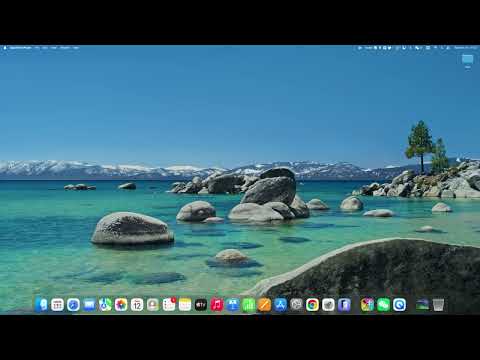Launch Apple TV from the Dock
The width and height of the screenshot is (480, 360).
point(201,305)
